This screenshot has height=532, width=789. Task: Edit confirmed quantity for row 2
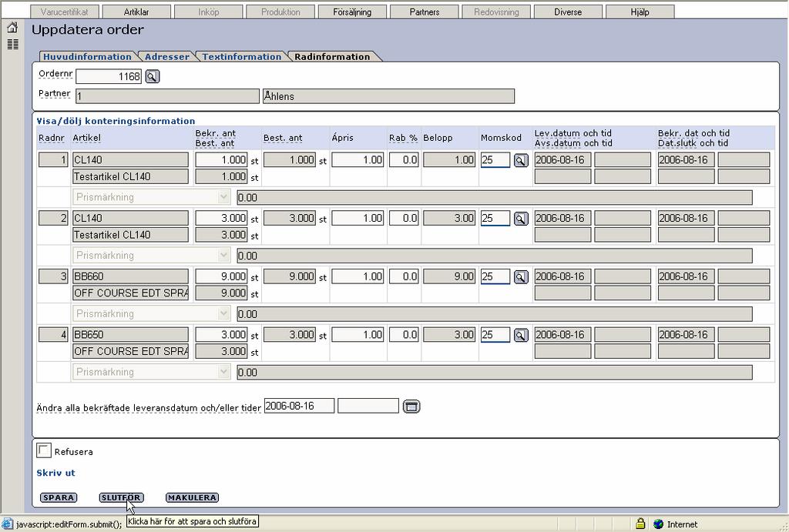point(221,218)
